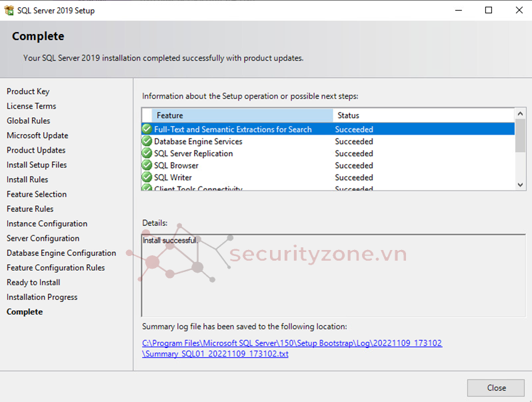The width and height of the screenshot is (532, 402).
Task: Sort list by Feature column header
Action: [242, 115]
